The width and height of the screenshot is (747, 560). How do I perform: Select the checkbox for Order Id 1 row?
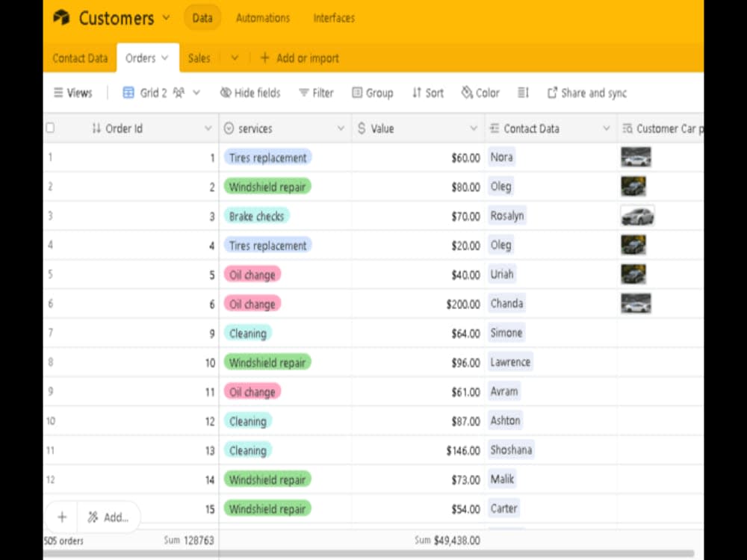(x=49, y=158)
